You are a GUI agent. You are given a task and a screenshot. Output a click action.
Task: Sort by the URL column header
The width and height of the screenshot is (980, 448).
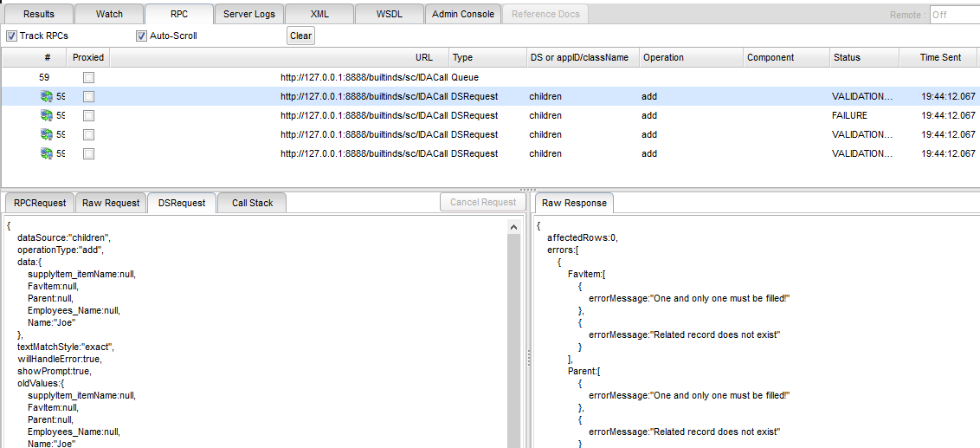tap(280, 57)
